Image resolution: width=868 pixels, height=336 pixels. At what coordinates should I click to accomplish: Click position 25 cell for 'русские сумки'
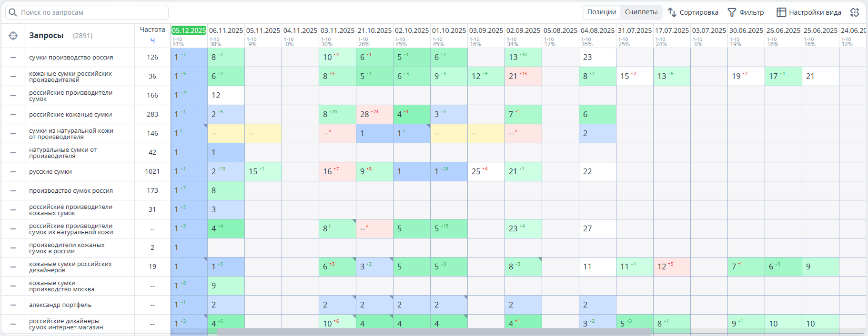pyautogui.click(x=486, y=171)
